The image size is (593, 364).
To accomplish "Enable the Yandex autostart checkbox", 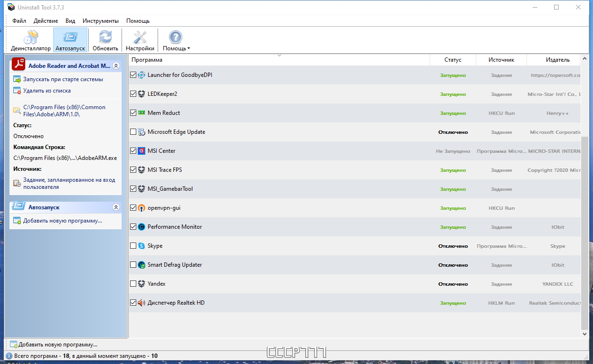I will (x=133, y=284).
